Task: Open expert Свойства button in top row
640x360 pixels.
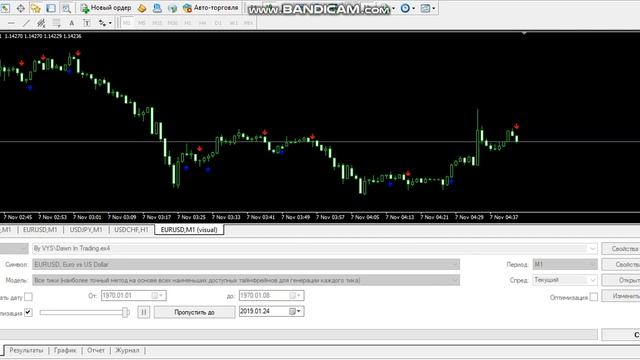Action: [x=621, y=249]
